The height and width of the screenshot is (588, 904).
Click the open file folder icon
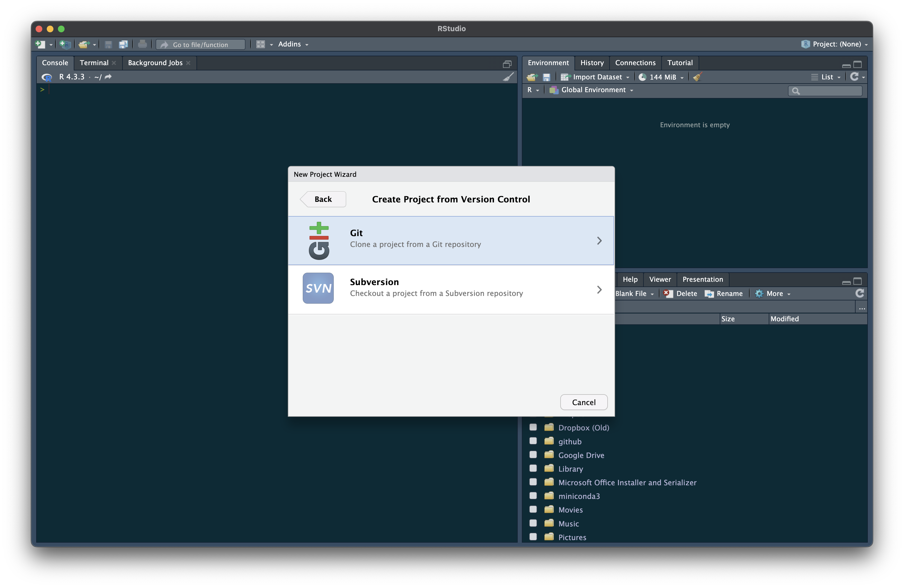(83, 45)
